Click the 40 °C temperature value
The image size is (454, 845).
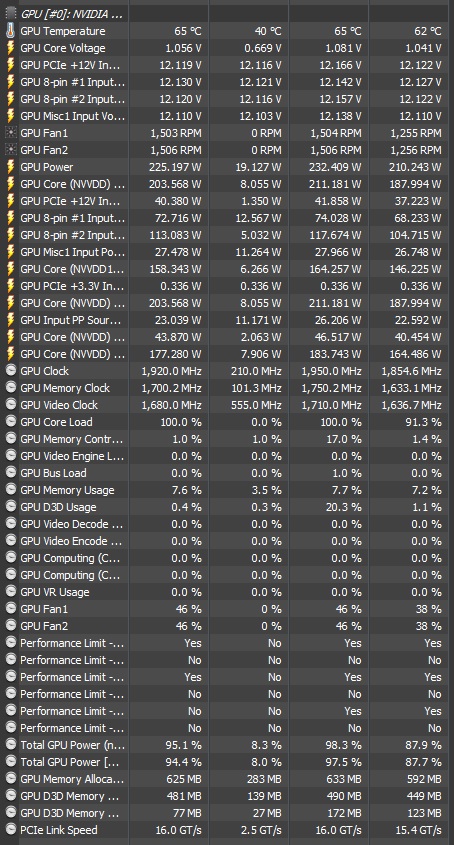pos(268,31)
